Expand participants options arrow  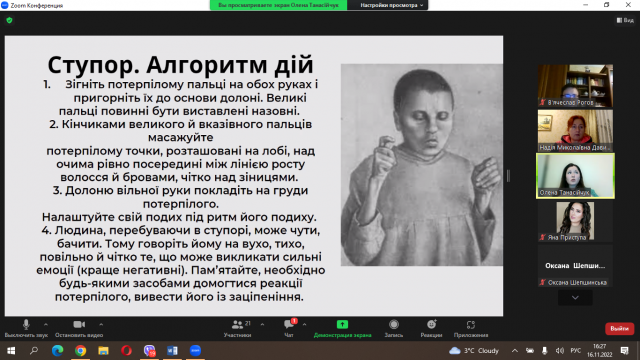[262, 325]
